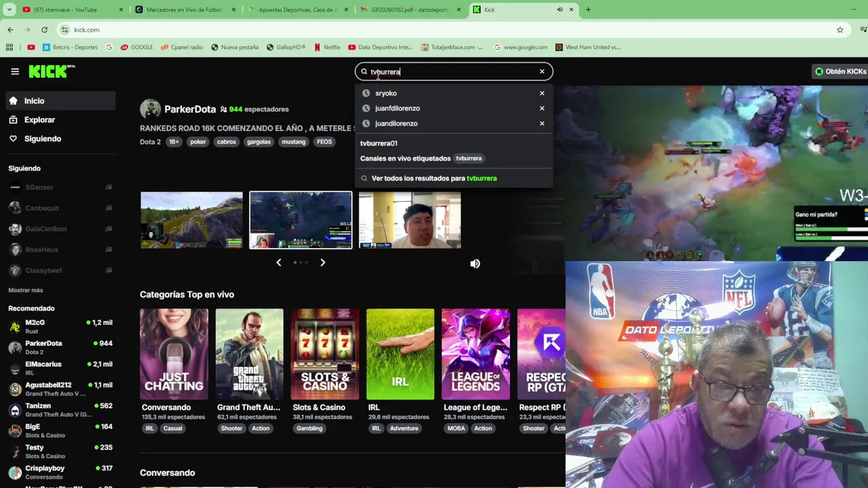Remove juandilorenzo from recent searches

point(542,123)
